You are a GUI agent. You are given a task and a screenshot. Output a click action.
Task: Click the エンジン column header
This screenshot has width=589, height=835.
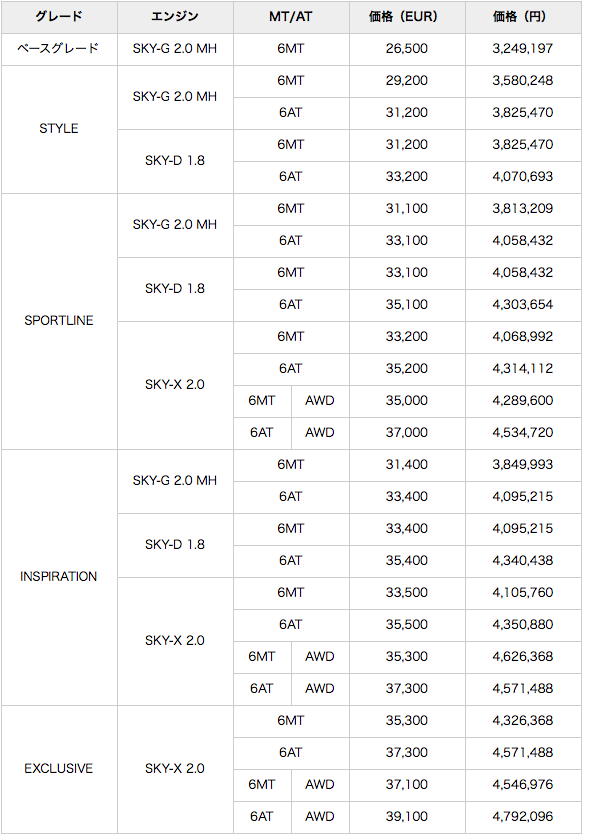pyautogui.click(x=175, y=17)
